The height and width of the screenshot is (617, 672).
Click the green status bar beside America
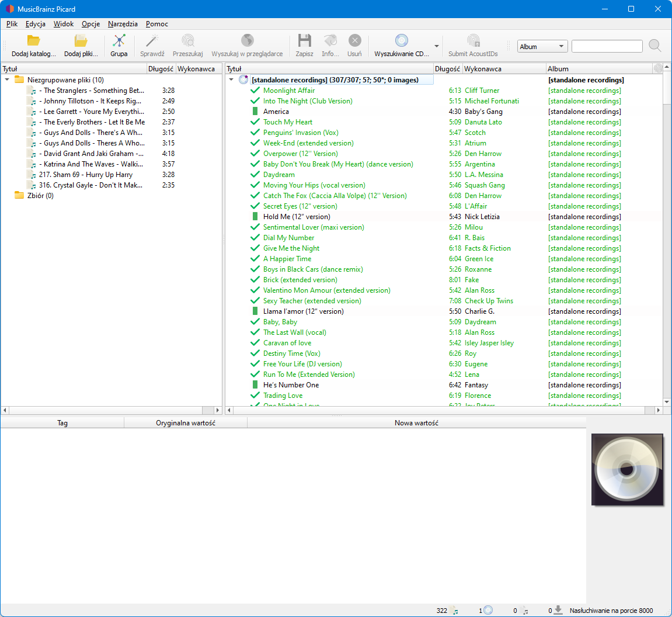tap(255, 112)
